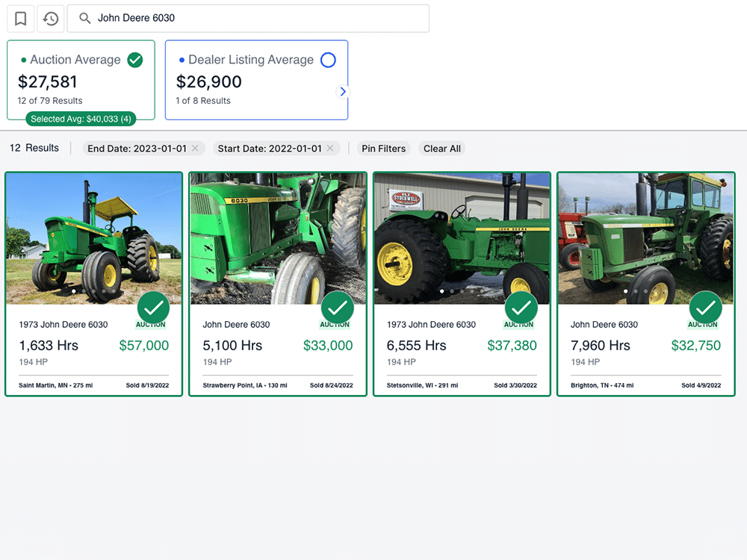
Task: Remove the End Date 2023-01-01 filter
Action: coord(195,148)
